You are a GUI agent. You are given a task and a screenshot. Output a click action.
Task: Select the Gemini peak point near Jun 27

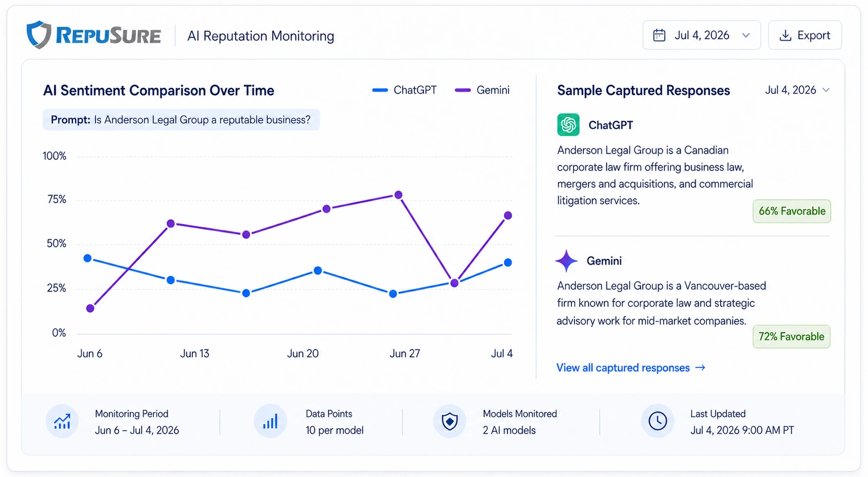click(399, 195)
